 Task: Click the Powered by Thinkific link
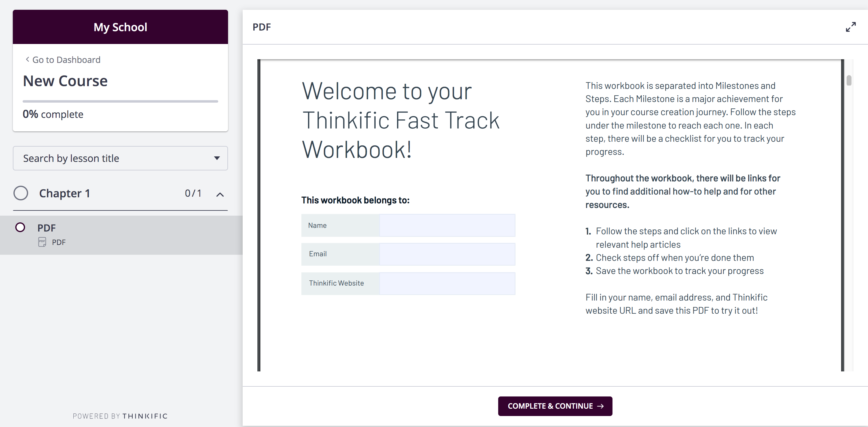tap(120, 416)
